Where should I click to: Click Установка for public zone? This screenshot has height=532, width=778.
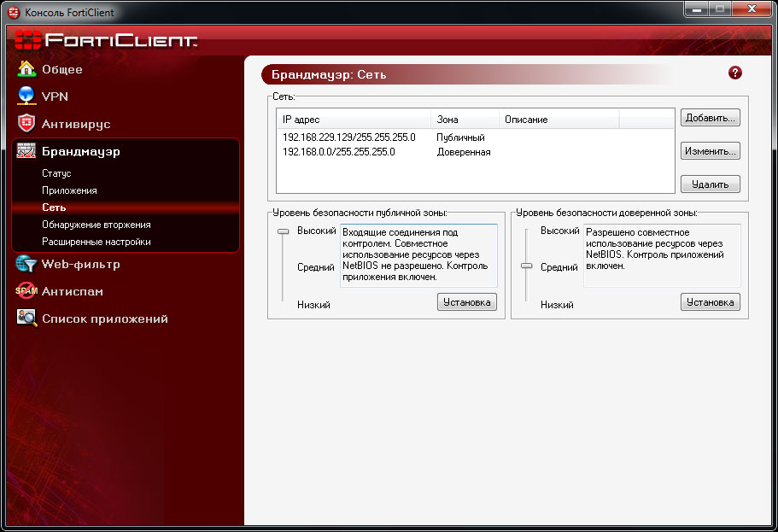pos(467,301)
